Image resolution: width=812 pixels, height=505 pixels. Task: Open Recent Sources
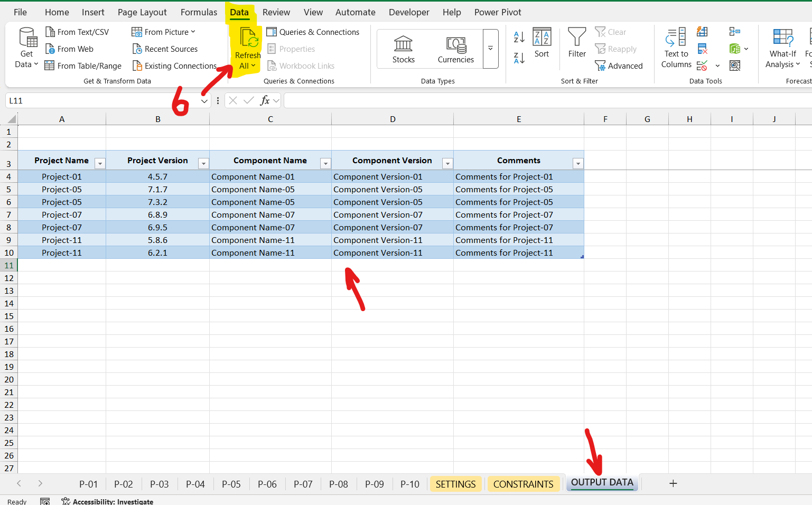(x=164, y=49)
